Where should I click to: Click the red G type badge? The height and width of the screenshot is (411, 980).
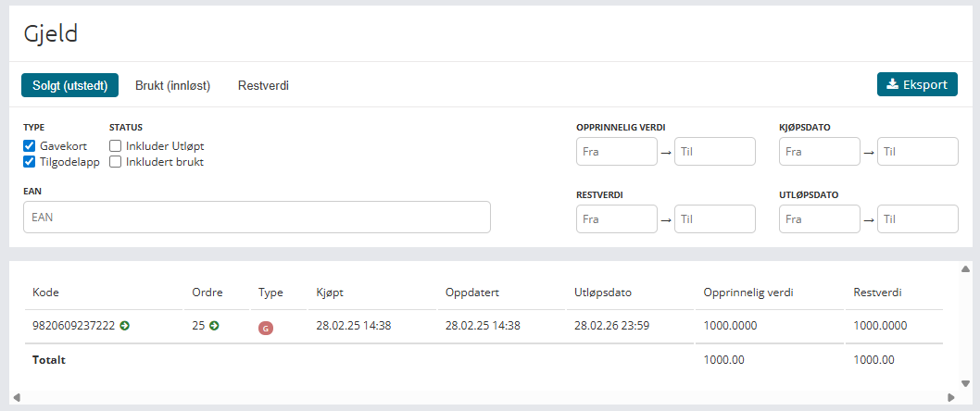pos(265,327)
